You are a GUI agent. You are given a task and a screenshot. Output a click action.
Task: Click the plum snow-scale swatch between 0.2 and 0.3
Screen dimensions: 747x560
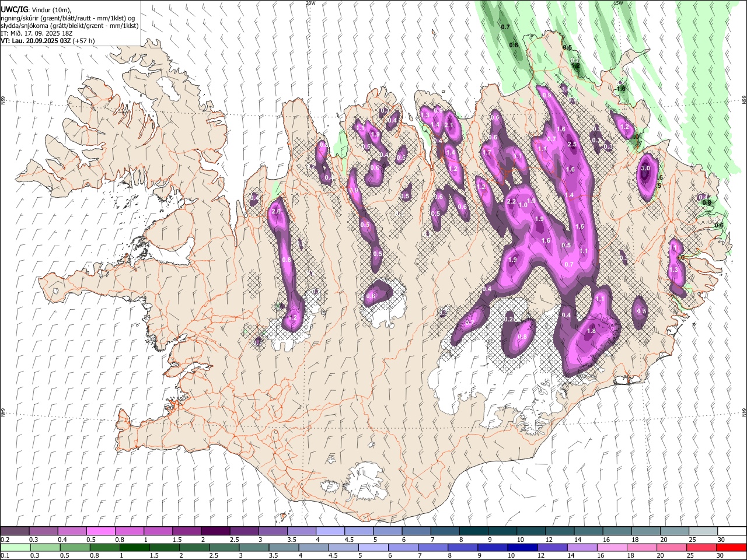tap(15, 531)
